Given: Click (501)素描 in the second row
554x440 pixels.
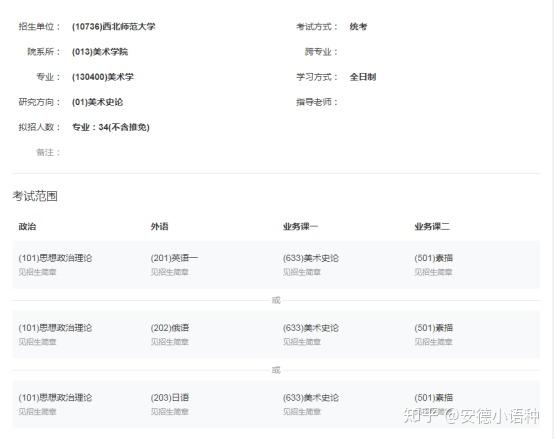Looking at the screenshot, I should coord(434,328).
